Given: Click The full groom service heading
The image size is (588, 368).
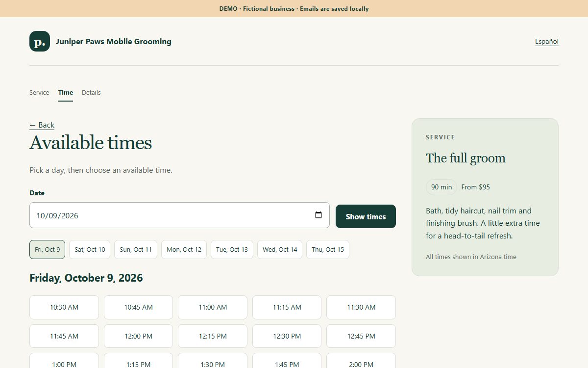Looking at the screenshot, I should (465, 158).
